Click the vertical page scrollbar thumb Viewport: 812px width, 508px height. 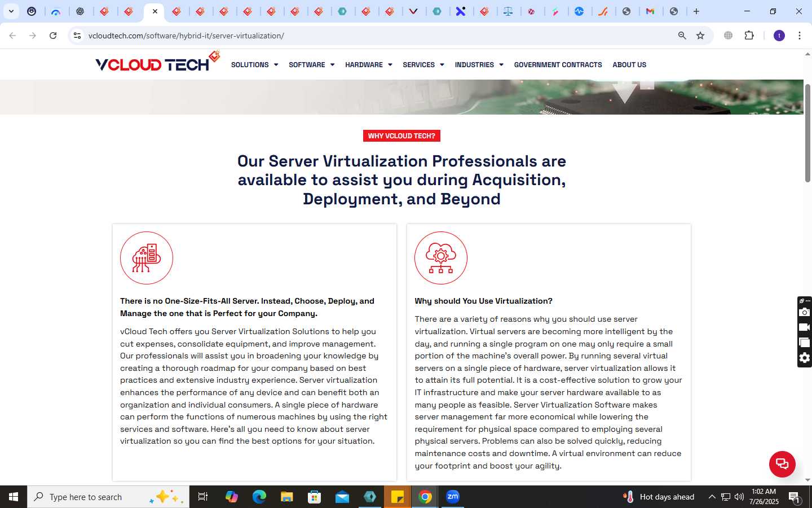coord(807,133)
